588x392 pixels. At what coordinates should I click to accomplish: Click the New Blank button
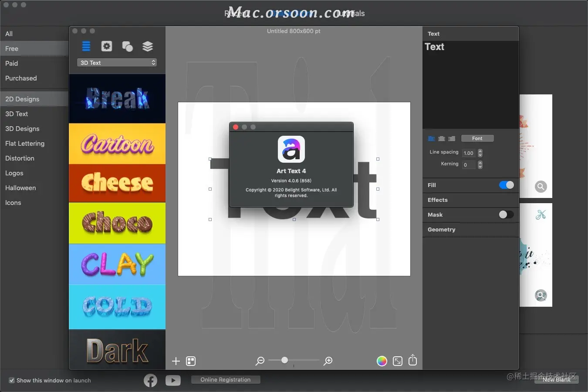557,379
